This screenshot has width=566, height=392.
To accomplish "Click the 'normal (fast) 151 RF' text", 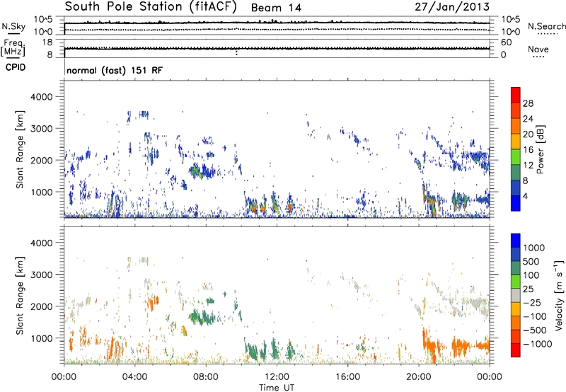I will point(115,70).
